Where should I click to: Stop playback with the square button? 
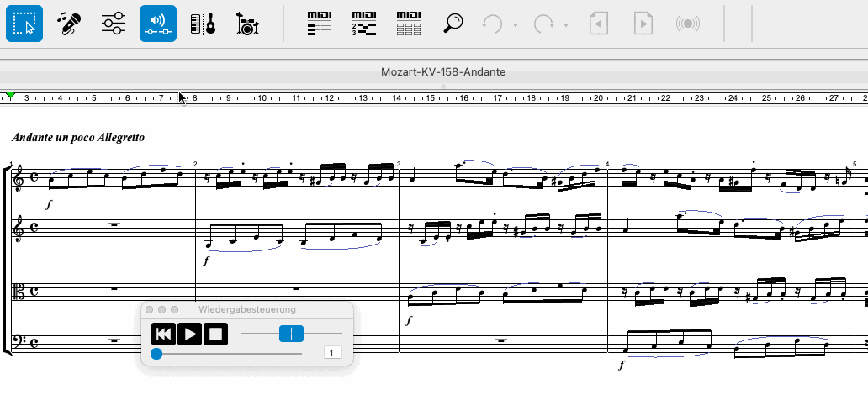[x=216, y=334]
